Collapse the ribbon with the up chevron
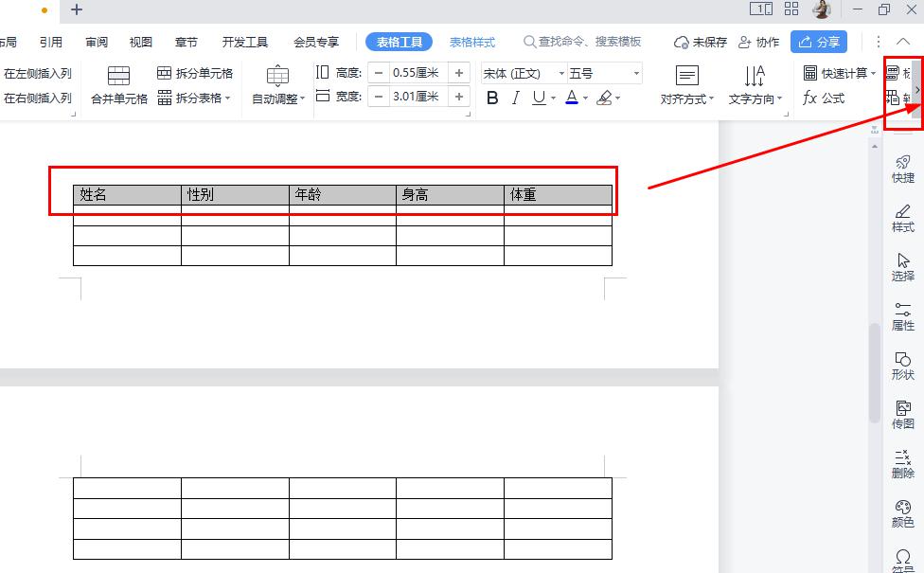Image resolution: width=924 pixels, height=573 pixels. point(903,42)
